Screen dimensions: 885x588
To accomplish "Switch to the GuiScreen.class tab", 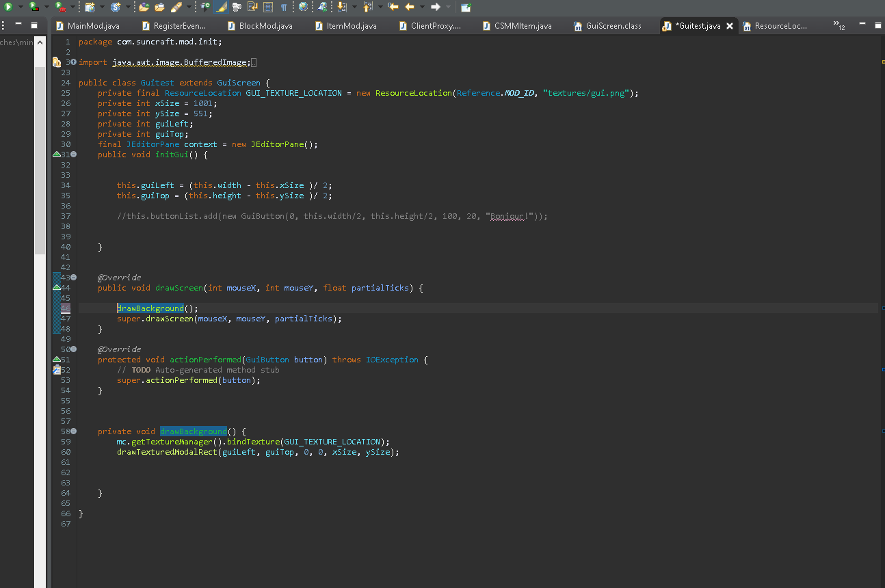I will 613,26.
